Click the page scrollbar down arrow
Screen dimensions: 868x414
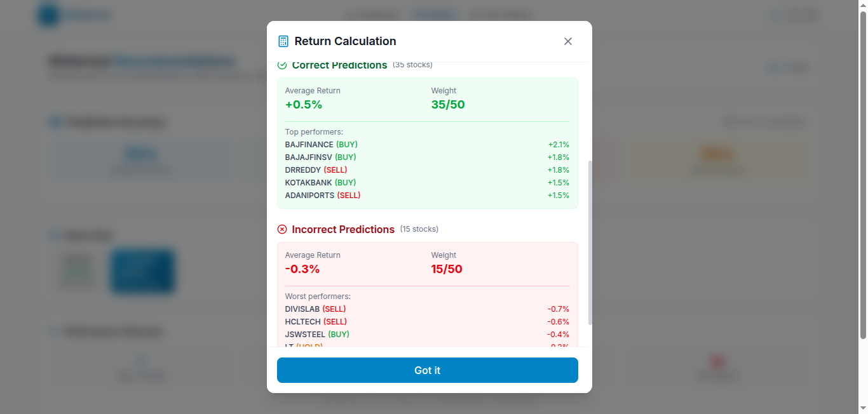coord(862,408)
